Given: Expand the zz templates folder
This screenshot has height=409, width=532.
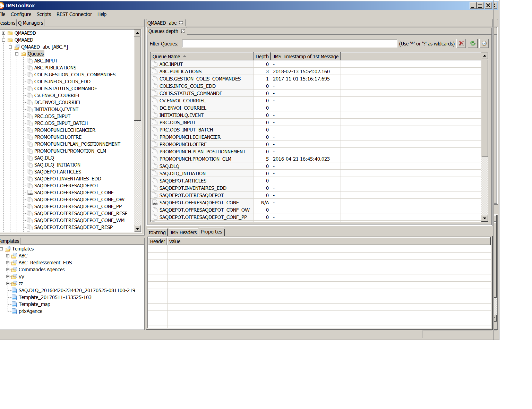Looking at the screenshot, I should (8, 283).
